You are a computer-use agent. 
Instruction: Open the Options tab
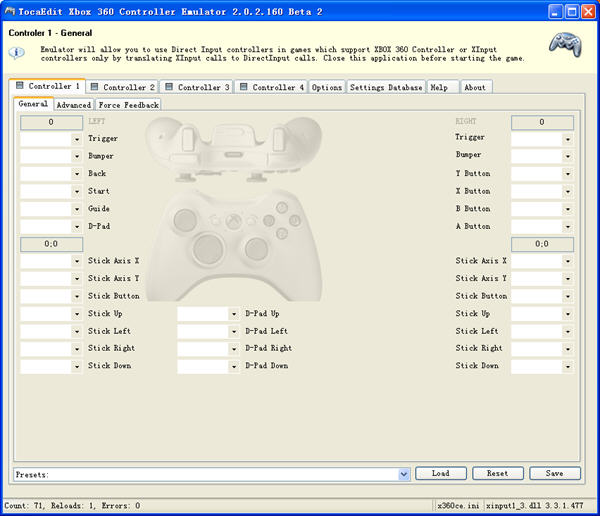tap(327, 87)
